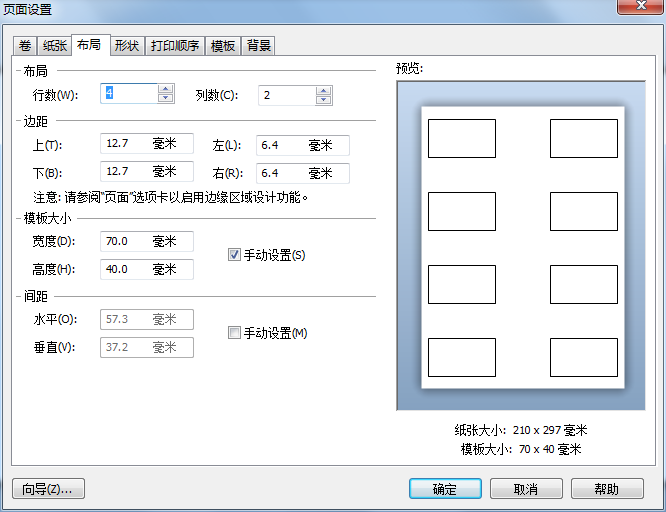Click the 确定 button
The height and width of the screenshot is (512, 666).
coord(444,489)
